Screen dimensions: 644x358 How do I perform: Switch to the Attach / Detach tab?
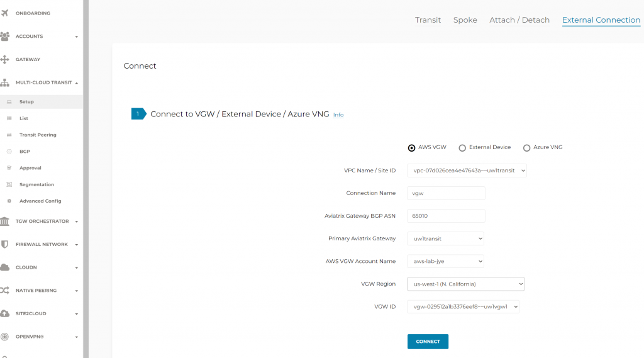click(519, 20)
